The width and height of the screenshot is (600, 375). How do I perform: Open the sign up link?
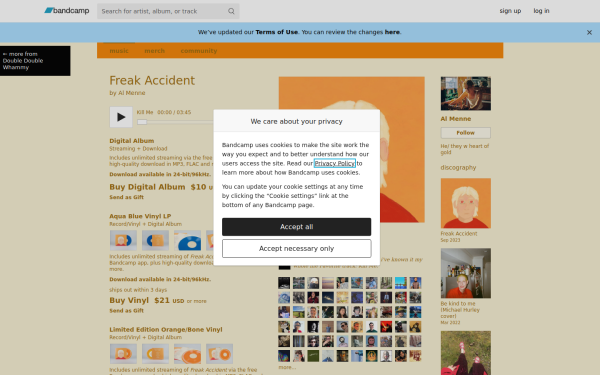pyautogui.click(x=510, y=11)
